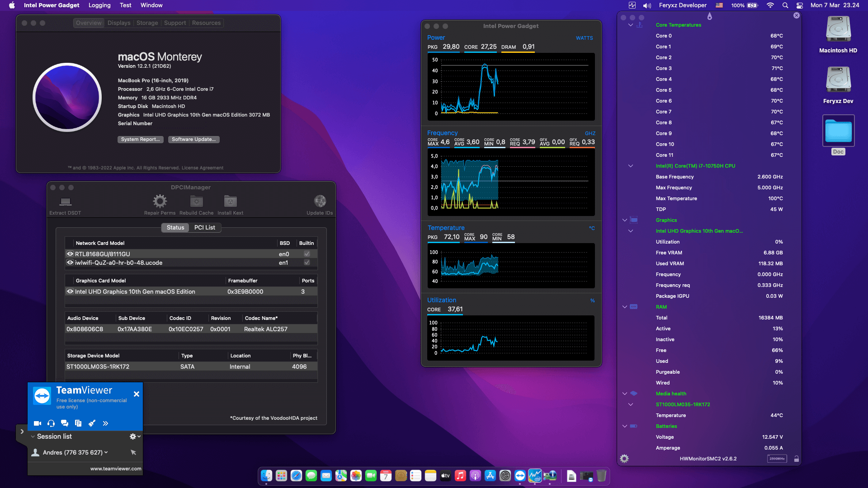Open dropdown next to Andres (776 375 627)

tap(106, 452)
